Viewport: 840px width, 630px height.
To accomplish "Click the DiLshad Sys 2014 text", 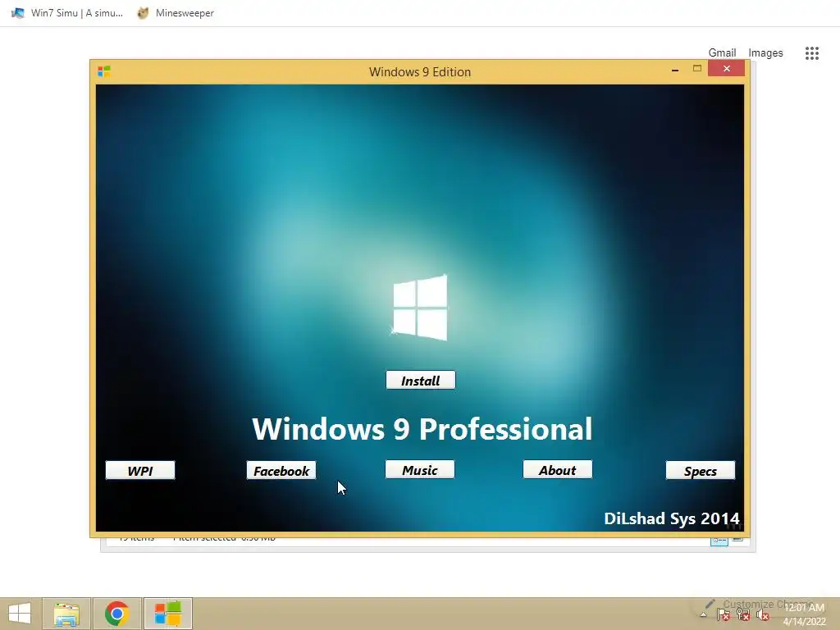I will [672, 518].
